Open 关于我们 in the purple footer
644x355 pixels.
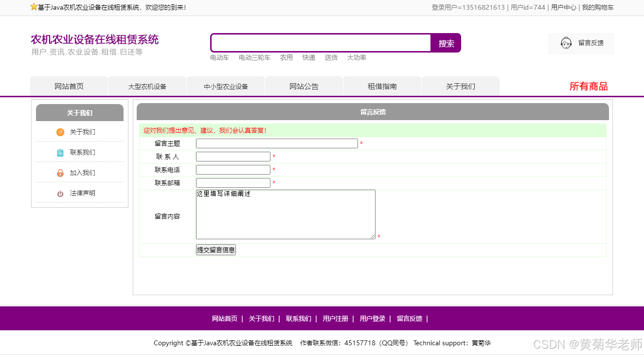click(x=262, y=319)
